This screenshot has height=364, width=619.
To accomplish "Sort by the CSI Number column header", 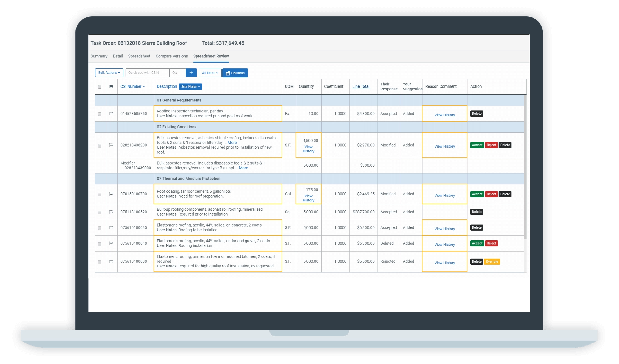I will 132,86.
